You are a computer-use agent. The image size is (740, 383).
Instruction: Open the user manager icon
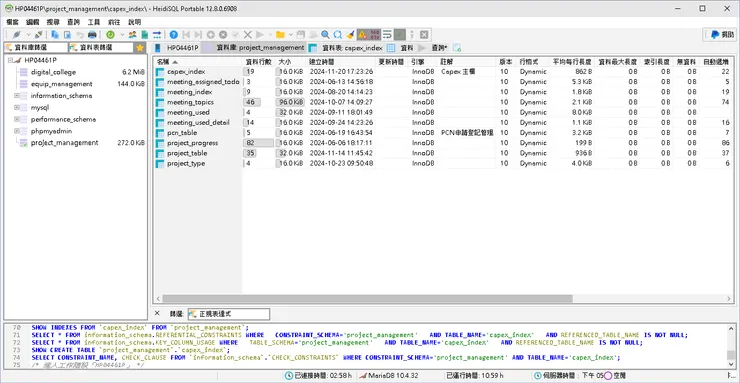(x=133, y=34)
